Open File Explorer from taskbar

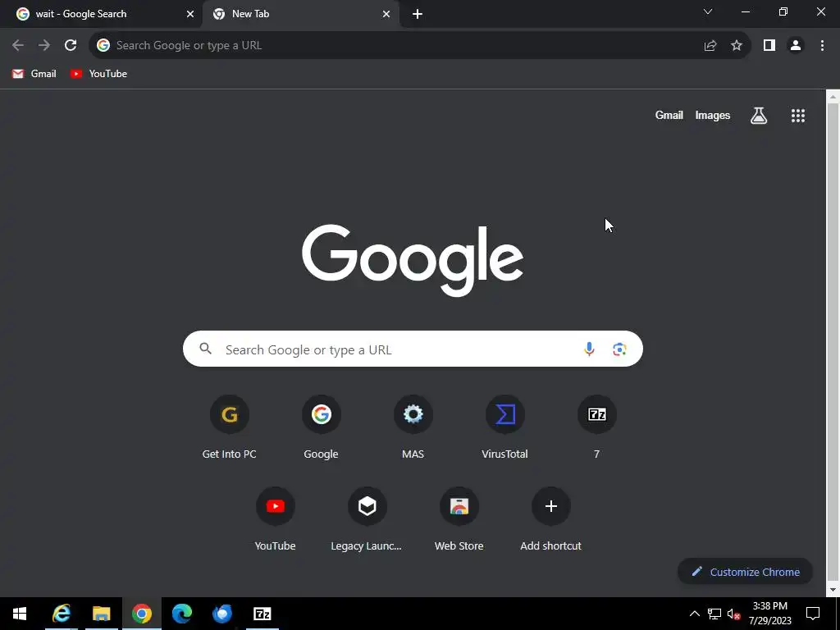pos(101,614)
